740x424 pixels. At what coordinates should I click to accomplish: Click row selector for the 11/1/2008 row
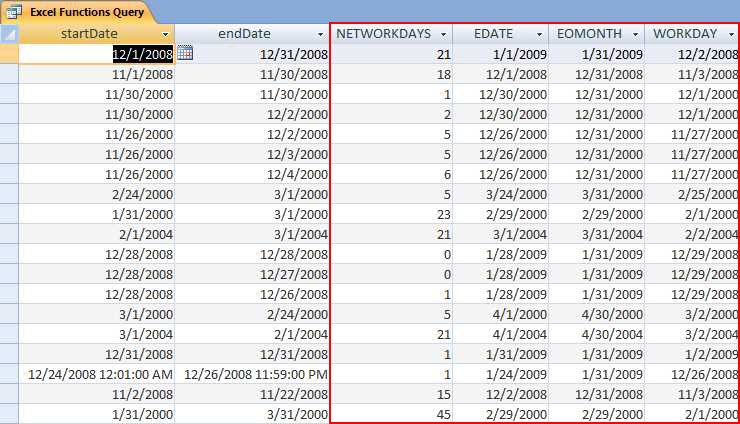[9, 74]
